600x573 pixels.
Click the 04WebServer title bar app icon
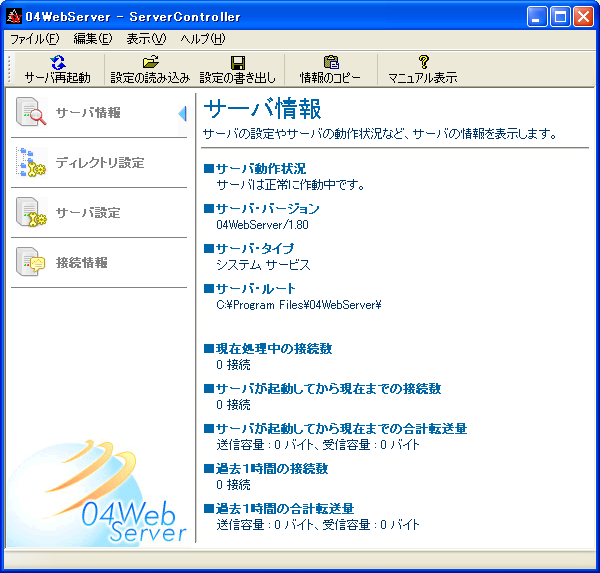point(14,16)
